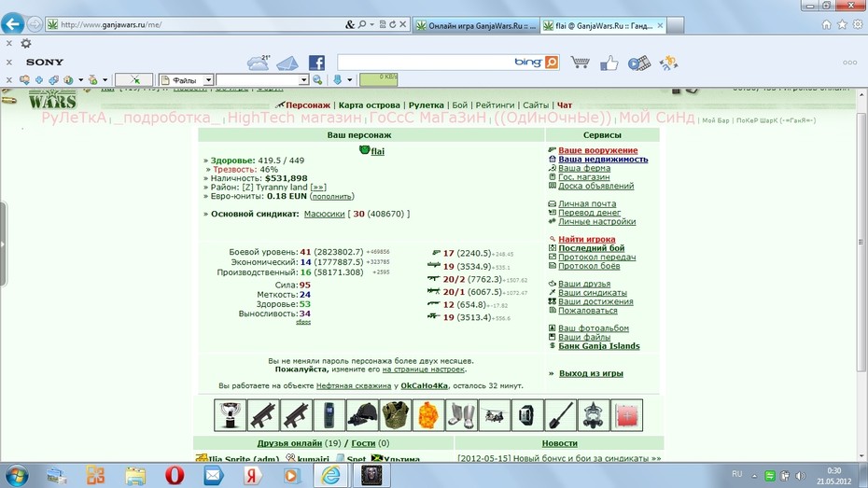Open the 'Масюсики' syndicate link

tap(325, 214)
